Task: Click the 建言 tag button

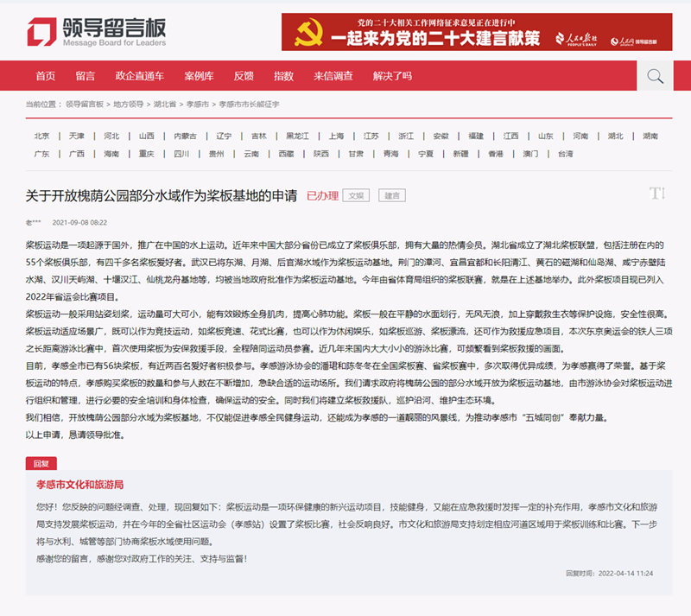Action: [392, 195]
